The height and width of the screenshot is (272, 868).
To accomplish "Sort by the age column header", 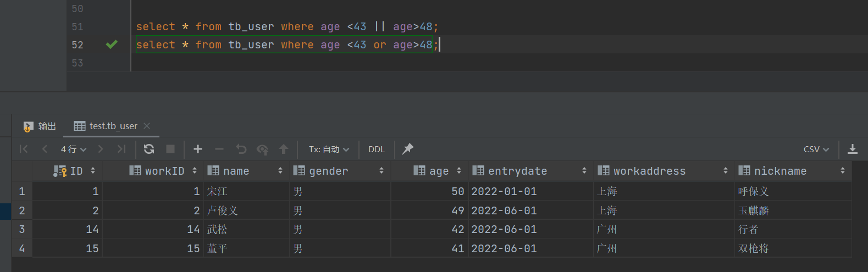I will pos(439,171).
